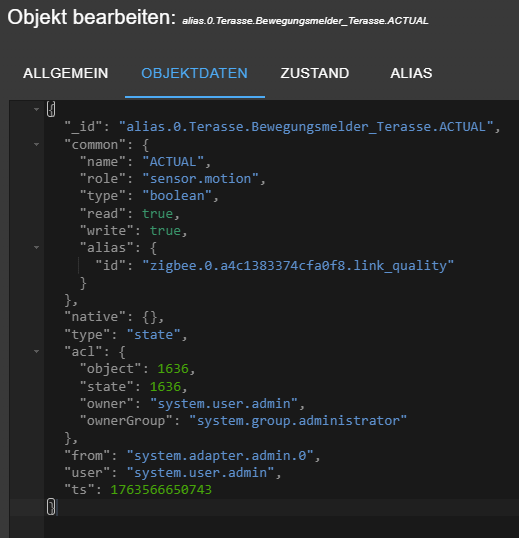This screenshot has height=538, width=519.
Task: Click the from value "system.adapter.admin.0"
Action: point(220,456)
